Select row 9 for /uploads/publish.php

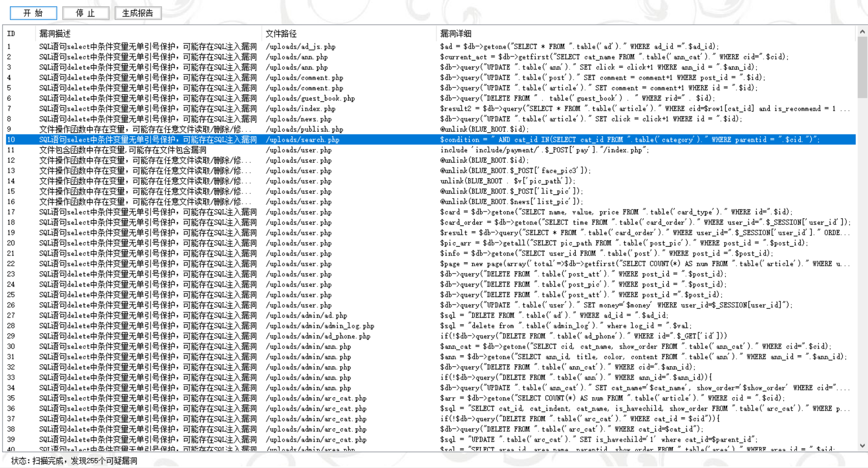304,129
